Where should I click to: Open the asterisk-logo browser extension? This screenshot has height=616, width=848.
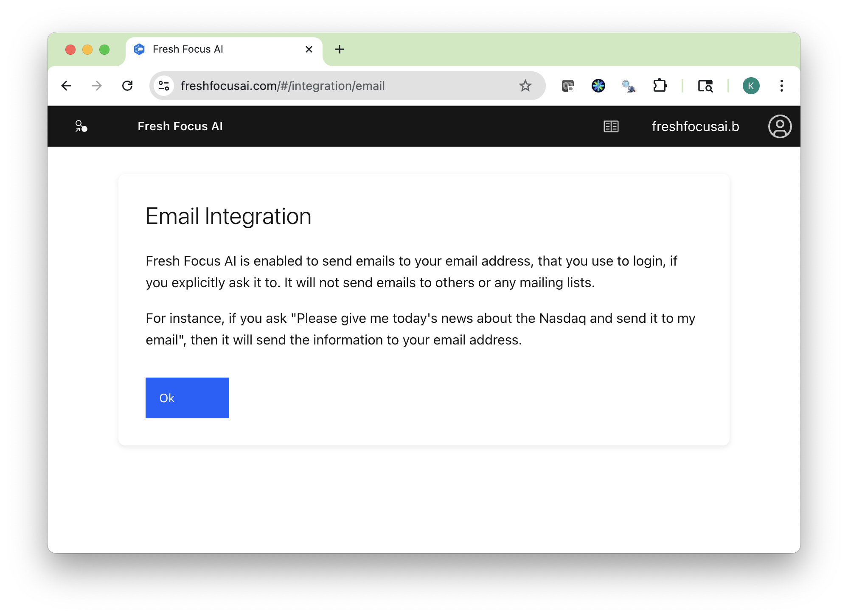pos(598,86)
